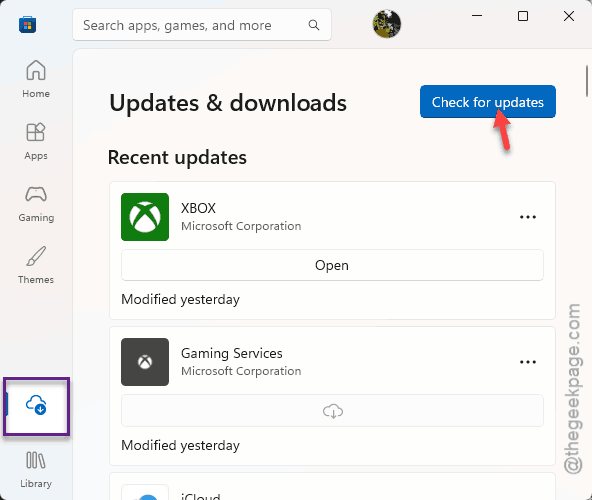Download Gaming Services via cloud button
This screenshot has height=500, width=592.
click(332, 411)
